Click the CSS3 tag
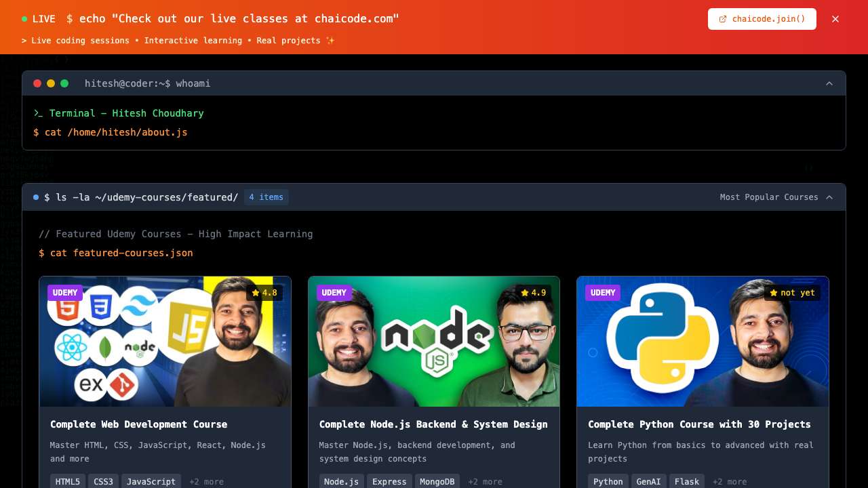The image size is (868, 488). [x=103, y=481]
